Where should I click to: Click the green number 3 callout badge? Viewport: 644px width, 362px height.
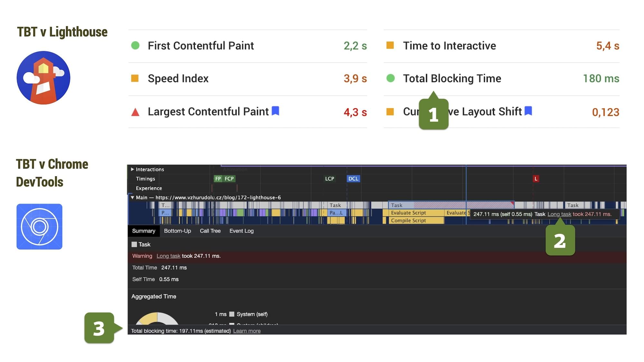[99, 328]
